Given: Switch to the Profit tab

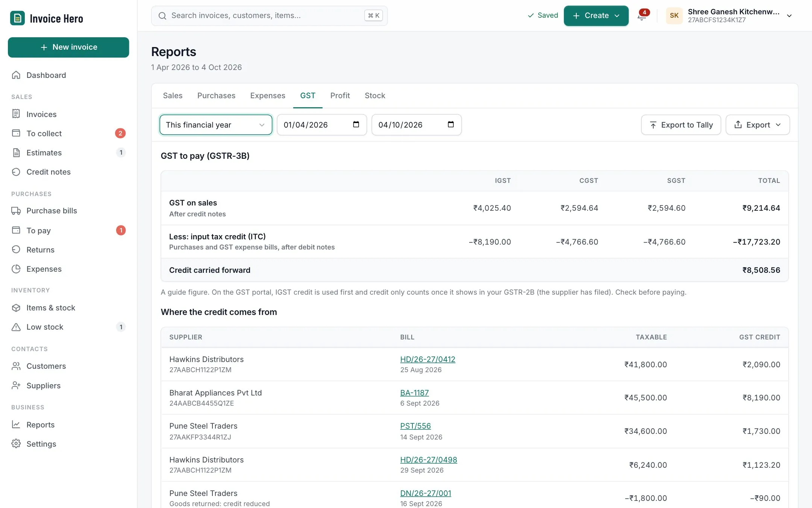Looking at the screenshot, I should pos(340,96).
